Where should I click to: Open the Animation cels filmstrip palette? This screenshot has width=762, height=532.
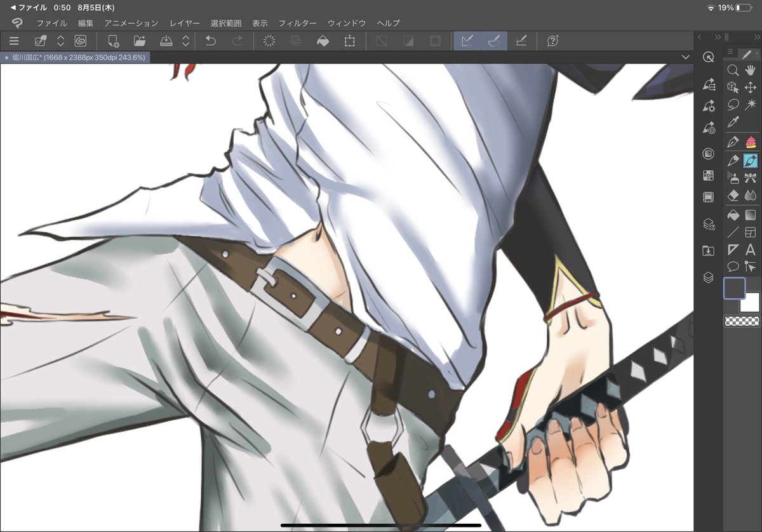coord(709,197)
